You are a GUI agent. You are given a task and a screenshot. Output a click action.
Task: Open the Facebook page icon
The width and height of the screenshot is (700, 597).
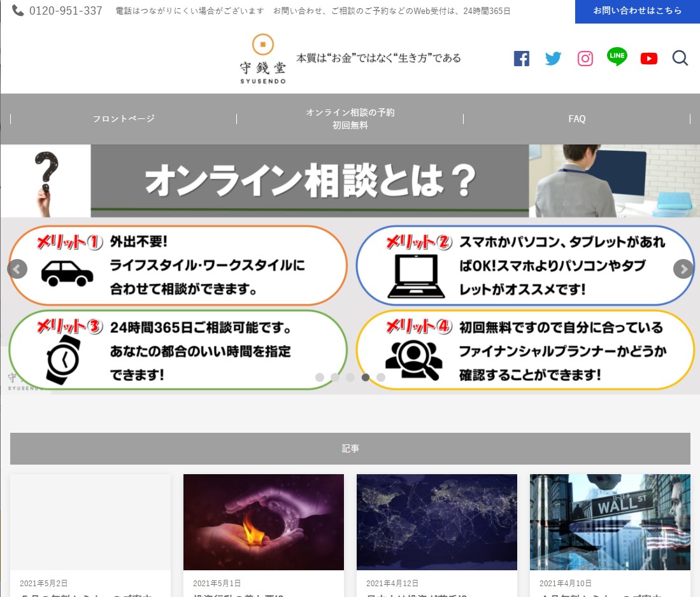point(521,59)
